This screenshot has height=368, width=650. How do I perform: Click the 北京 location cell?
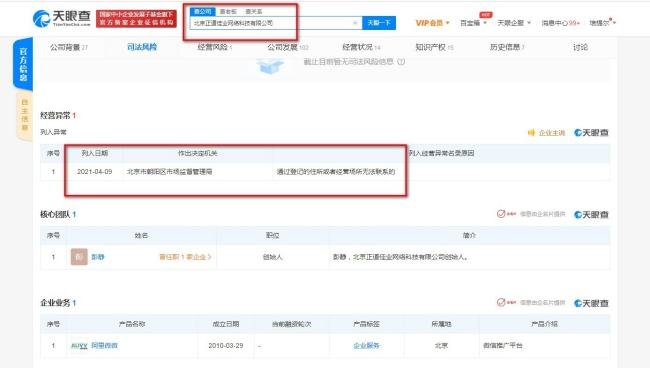point(441,346)
